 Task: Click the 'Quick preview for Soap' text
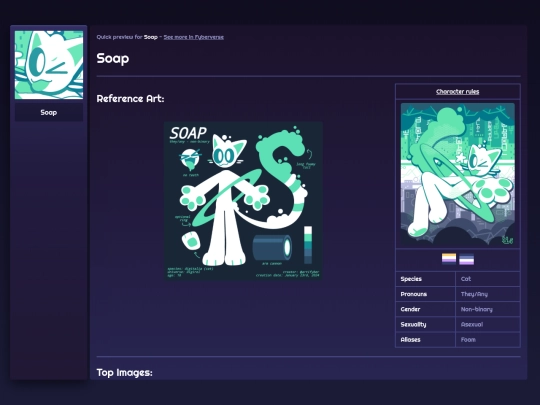(x=127, y=37)
